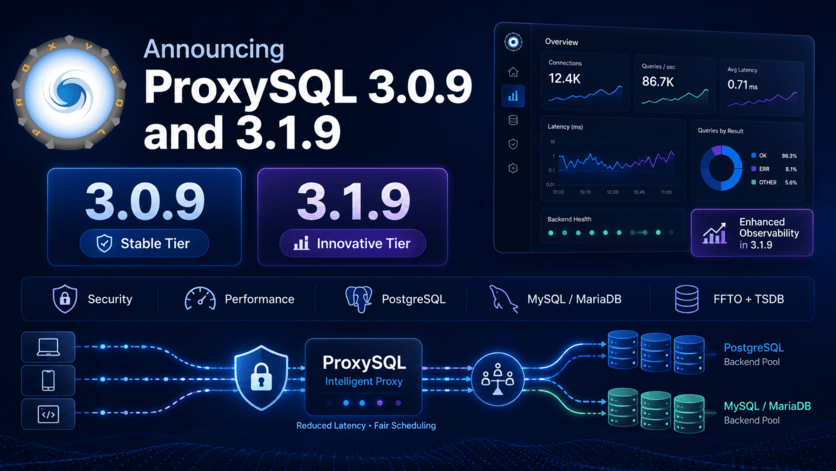The width and height of the screenshot is (836, 471).
Task: Select the Stable Tier badge
Action: 144,243
